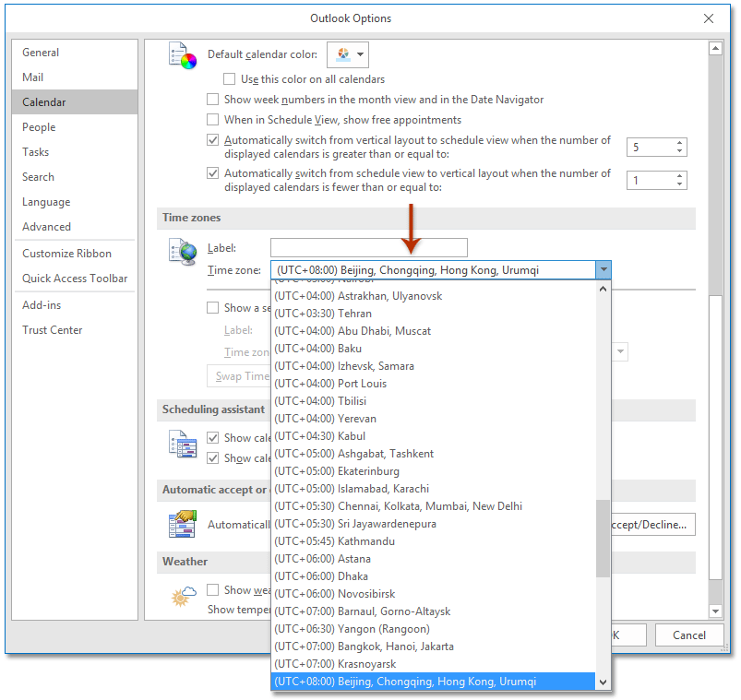Click in the time zone Label field

tap(368, 247)
